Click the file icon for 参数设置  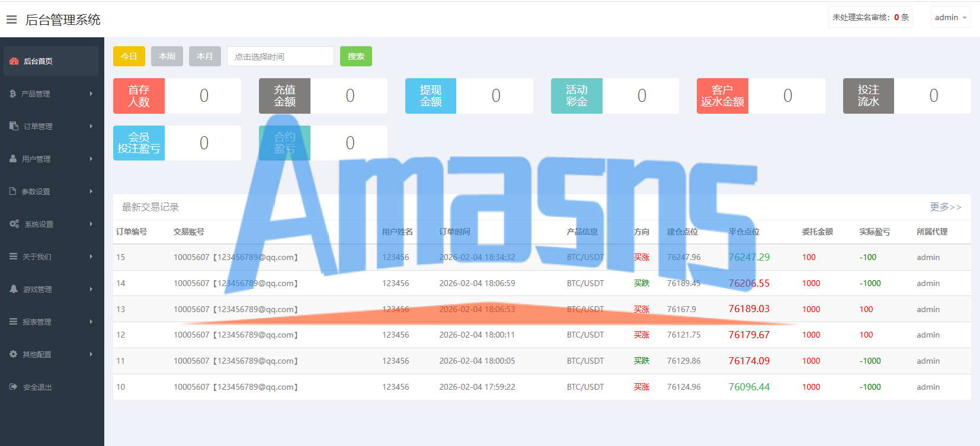point(13,191)
